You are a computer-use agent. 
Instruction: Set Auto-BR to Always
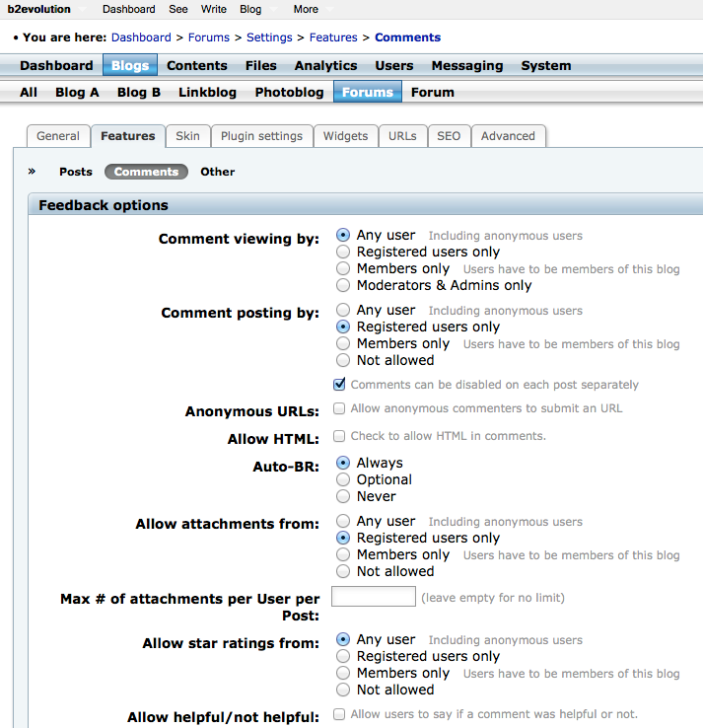343,463
